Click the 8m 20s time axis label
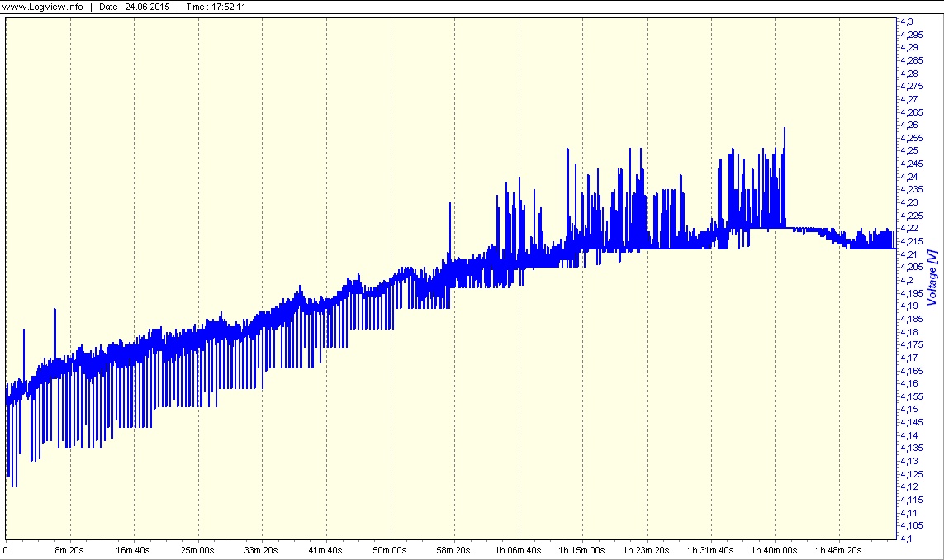This screenshot has width=944, height=560. click(x=70, y=549)
